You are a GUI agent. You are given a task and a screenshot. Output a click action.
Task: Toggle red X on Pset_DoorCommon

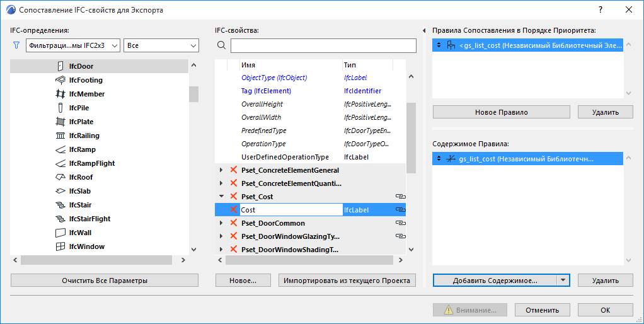pyautogui.click(x=234, y=223)
